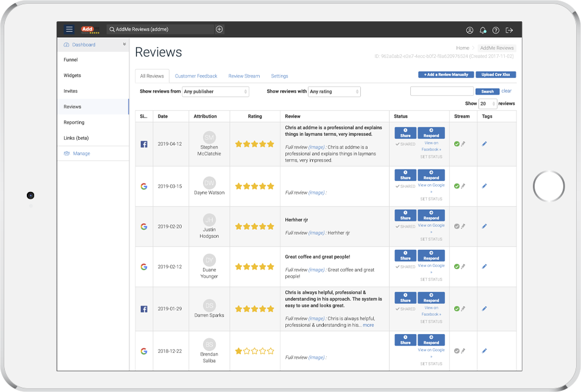The image size is (581, 392).
Task: Open the Any publisher dropdown
Action: tap(216, 91)
